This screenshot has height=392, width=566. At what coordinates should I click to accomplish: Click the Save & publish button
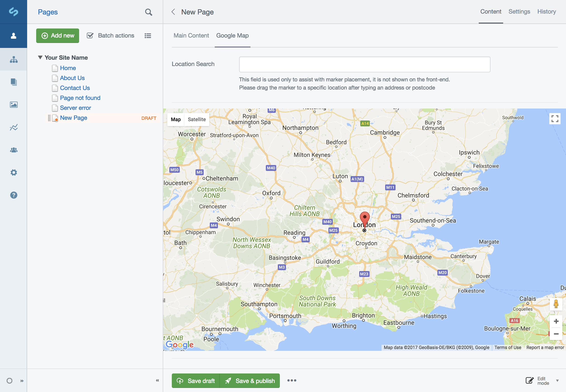(250, 381)
